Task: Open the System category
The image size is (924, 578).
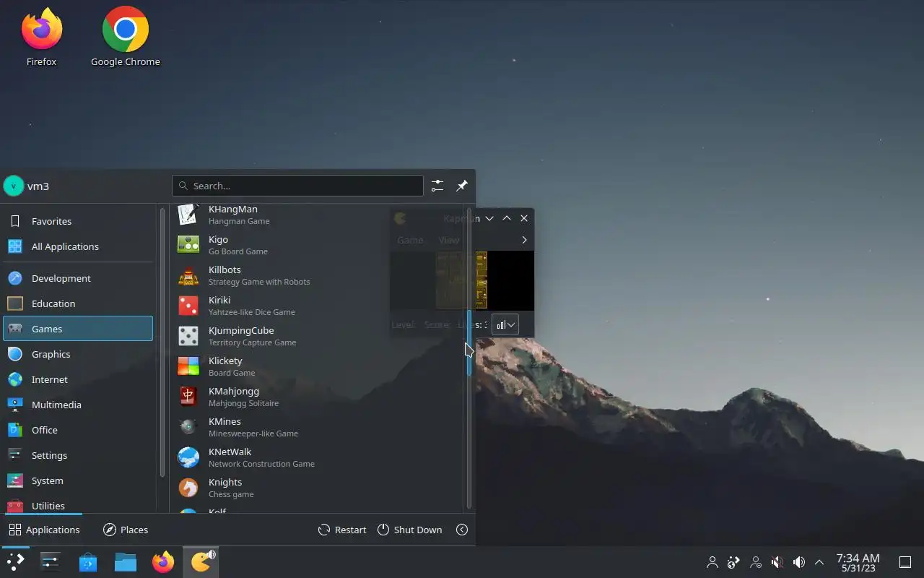Action: click(x=78, y=480)
